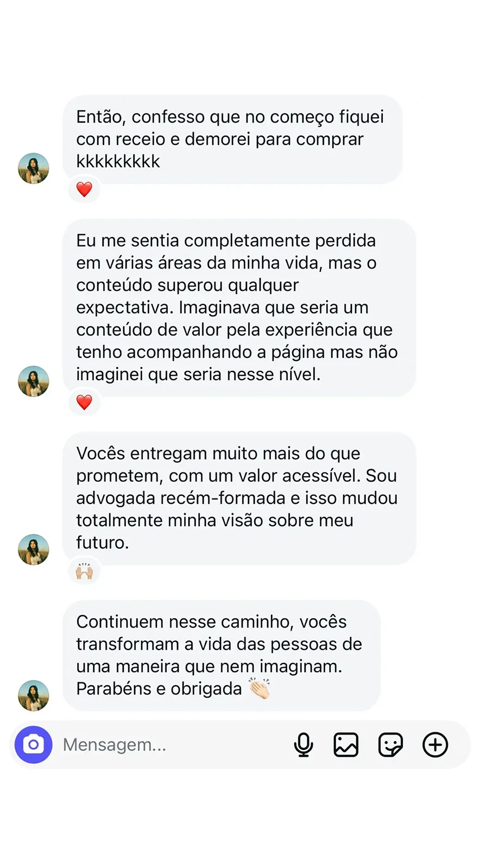Tap raised hands reaction under 'Vocês entregam' message

84,571
